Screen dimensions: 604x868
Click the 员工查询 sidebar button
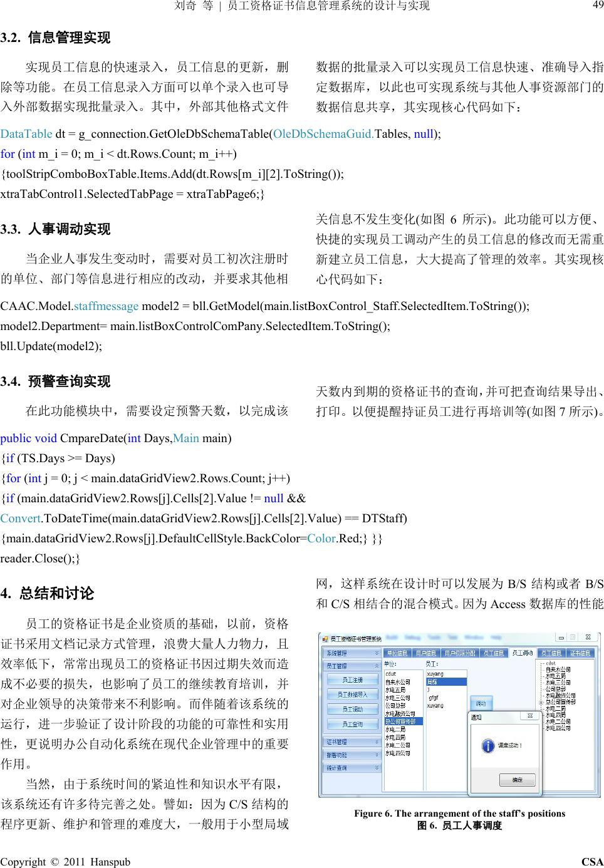click(x=352, y=725)
